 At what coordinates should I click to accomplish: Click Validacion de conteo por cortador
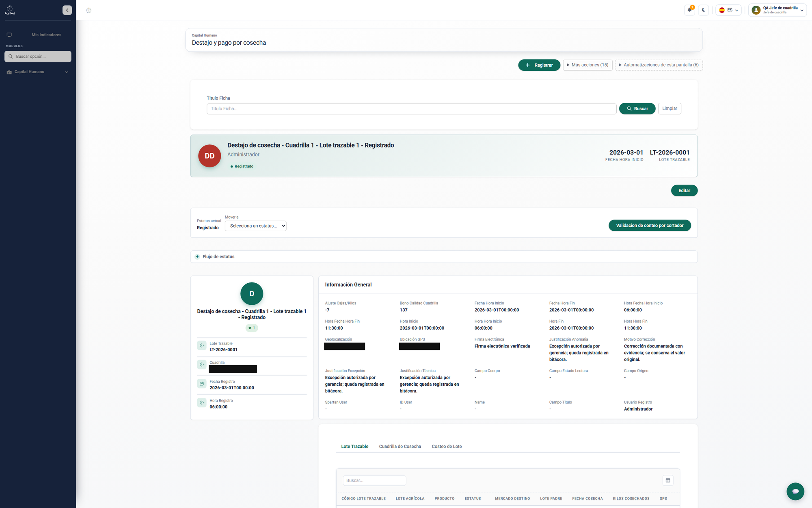click(x=650, y=226)
